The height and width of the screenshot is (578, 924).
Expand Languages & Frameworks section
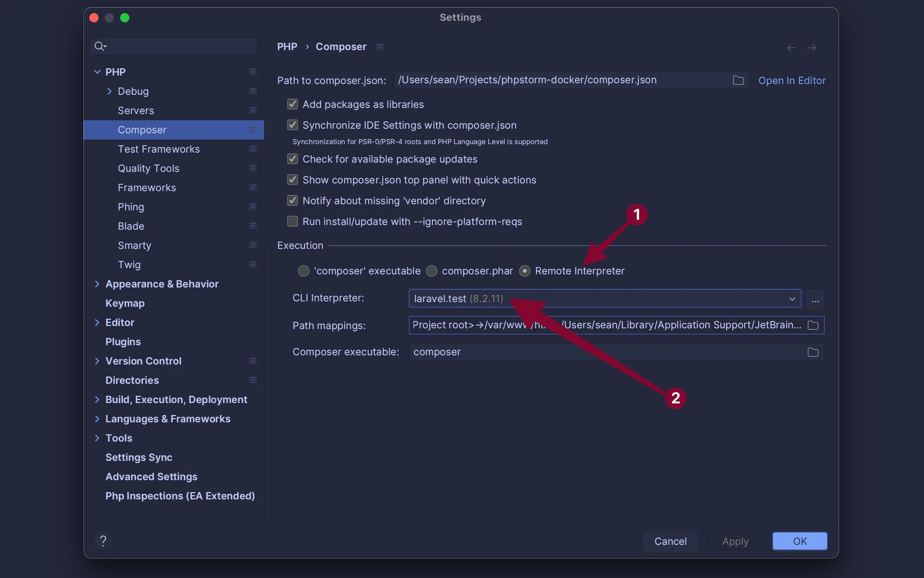coord(97,418)
